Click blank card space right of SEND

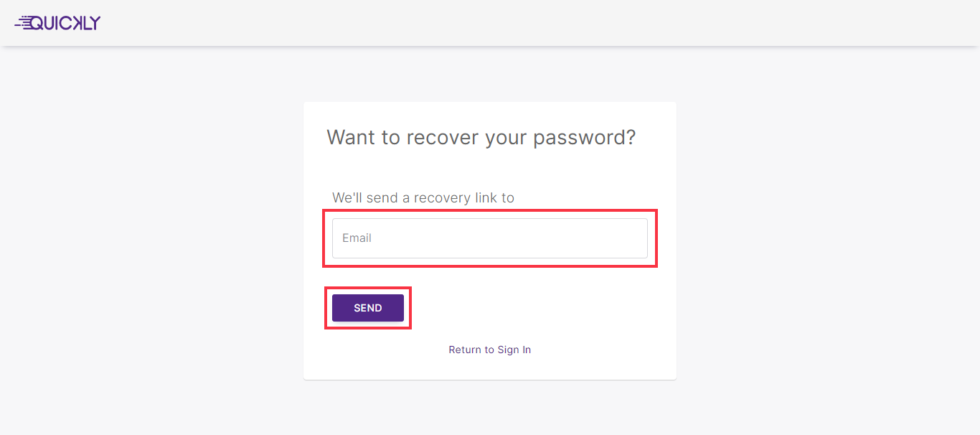coord(545,308)
